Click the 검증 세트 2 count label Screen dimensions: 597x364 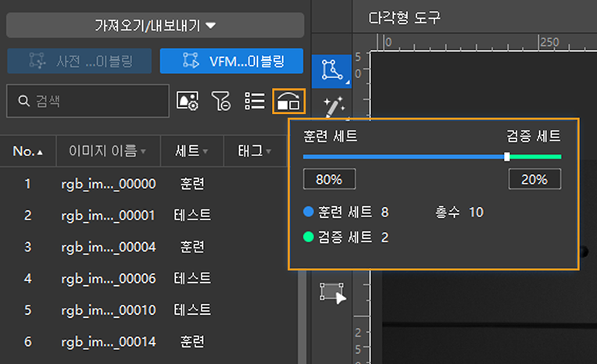click(x=346, y=237)
